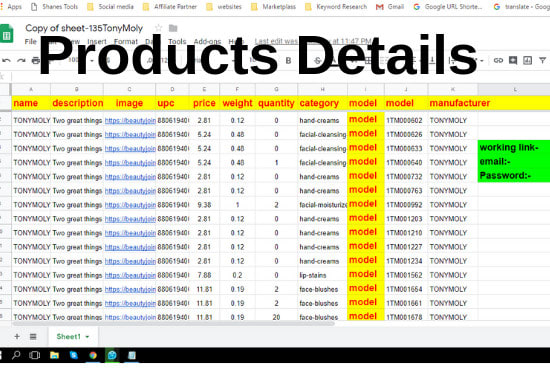Open Shanes Tools bookmark
Viewport: 550px width, 370px height.
(54, 7)
